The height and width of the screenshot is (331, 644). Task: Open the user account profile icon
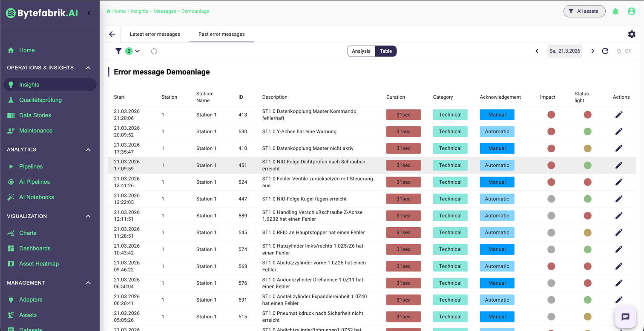click(632, 11)
